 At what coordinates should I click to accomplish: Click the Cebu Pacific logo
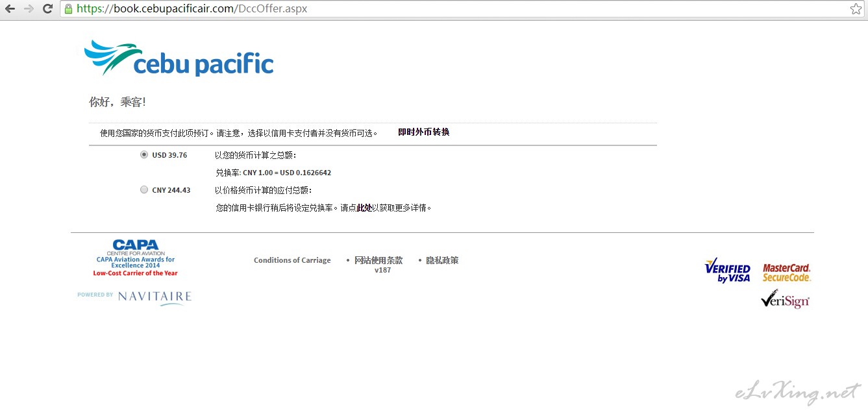(x=179, y=58)
